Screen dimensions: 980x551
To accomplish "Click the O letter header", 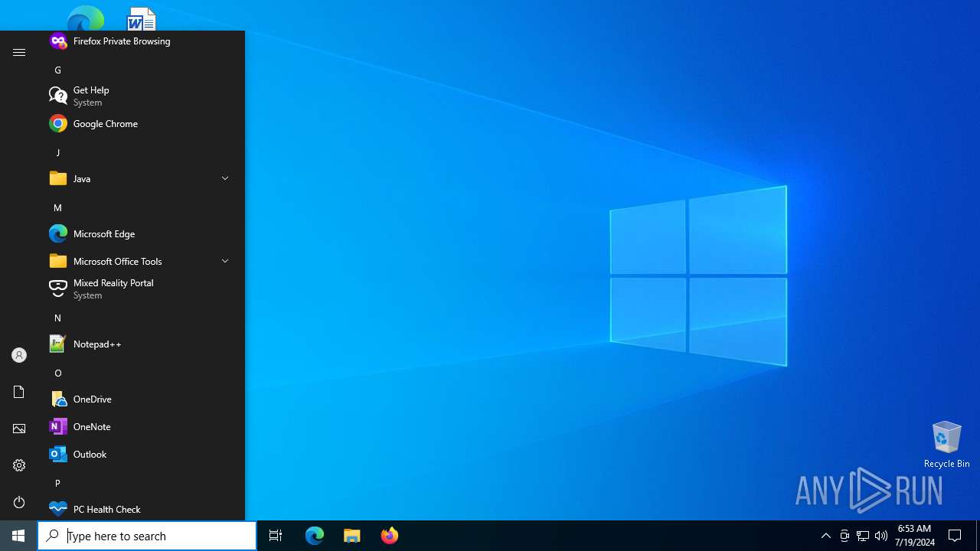I will pos(57,373).
